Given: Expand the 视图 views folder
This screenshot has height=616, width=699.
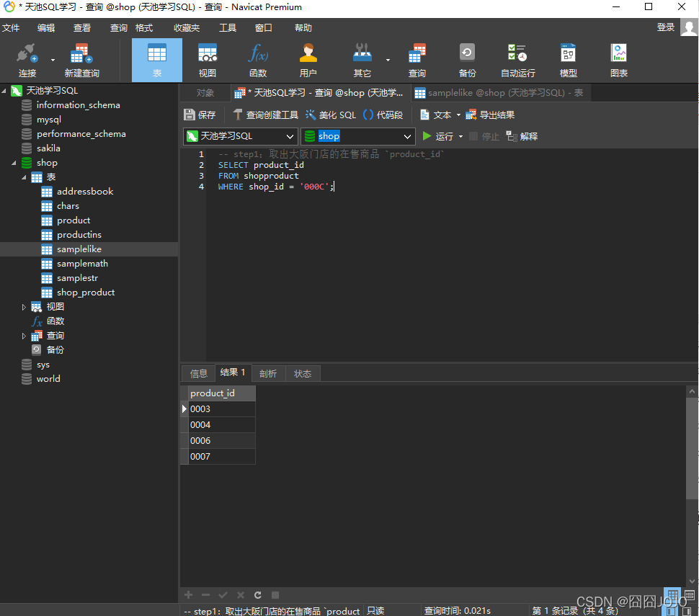Looking at the screenshot, I should point(24,307).
